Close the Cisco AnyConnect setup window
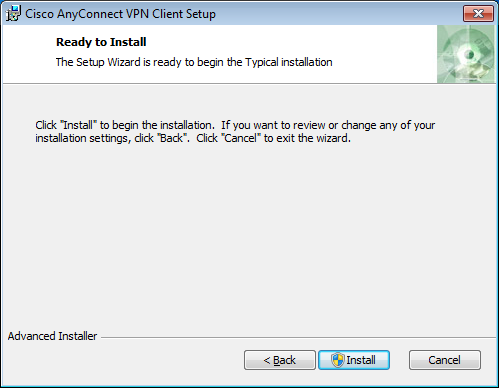500x389 pixels. (478, 14)
